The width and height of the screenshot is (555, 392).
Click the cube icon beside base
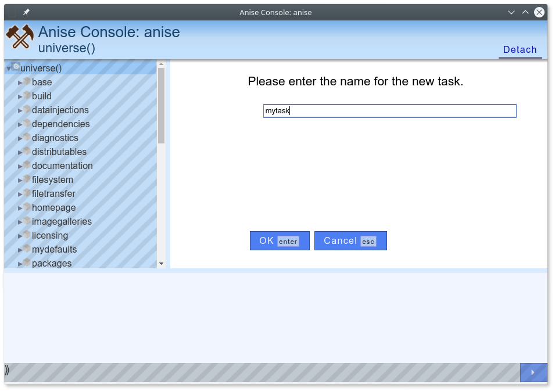(27, 81)
